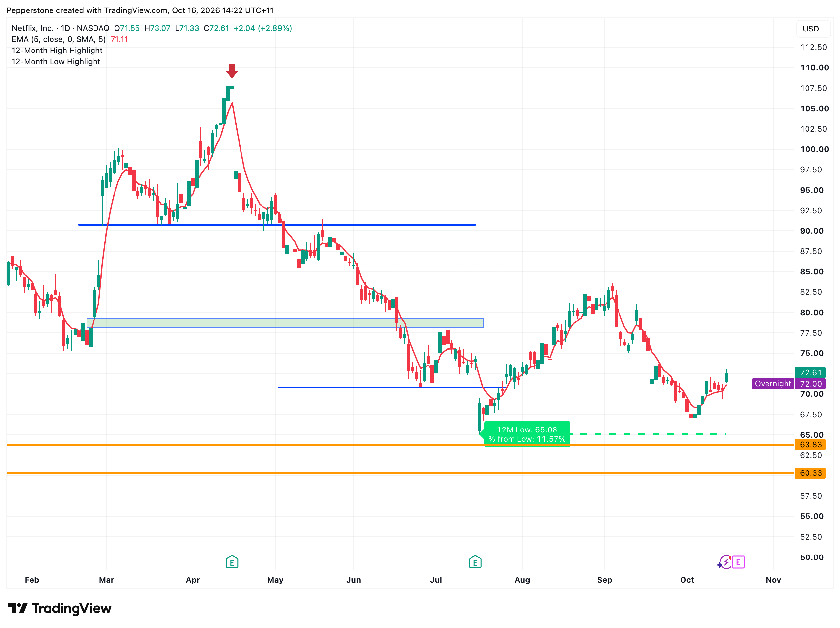Click the July earnings E icon
Viewport: 840px width, 628px height.
(x=475, y=562)
